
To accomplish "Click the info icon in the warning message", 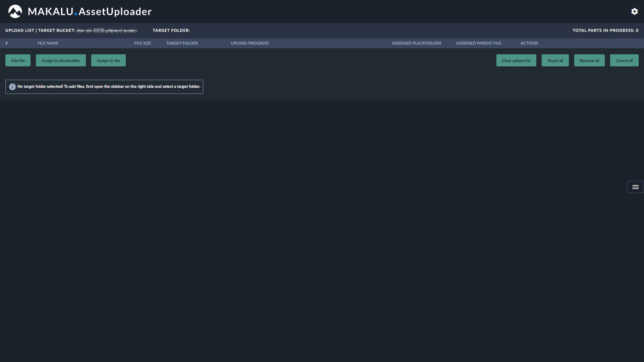I will [x=12, y=87].
